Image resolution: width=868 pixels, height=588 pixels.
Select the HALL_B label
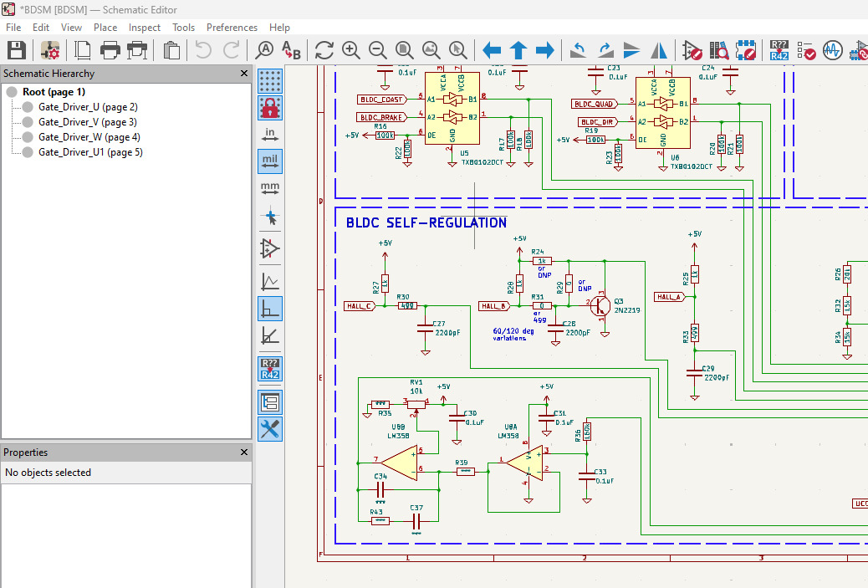click(493, 306)
